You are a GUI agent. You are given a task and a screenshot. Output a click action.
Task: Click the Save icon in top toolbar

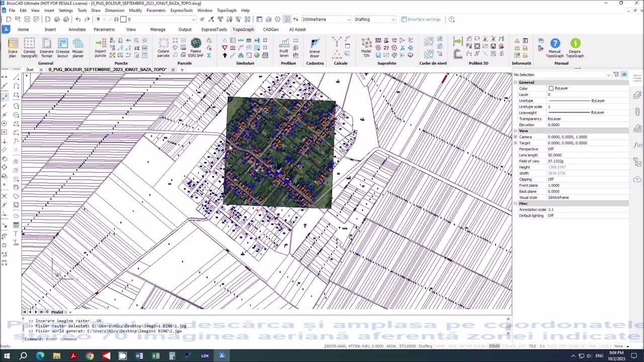tap(27, 19)
